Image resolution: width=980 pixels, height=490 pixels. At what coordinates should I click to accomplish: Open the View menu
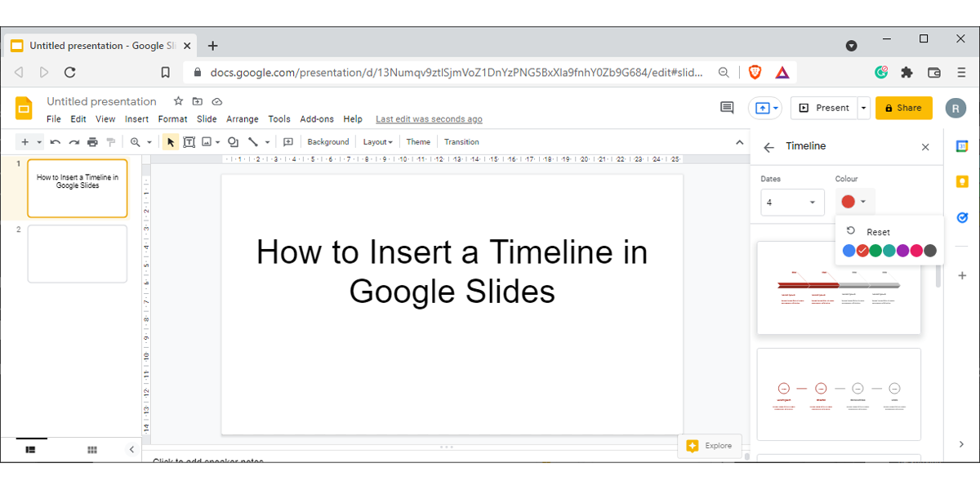[105, 119]
